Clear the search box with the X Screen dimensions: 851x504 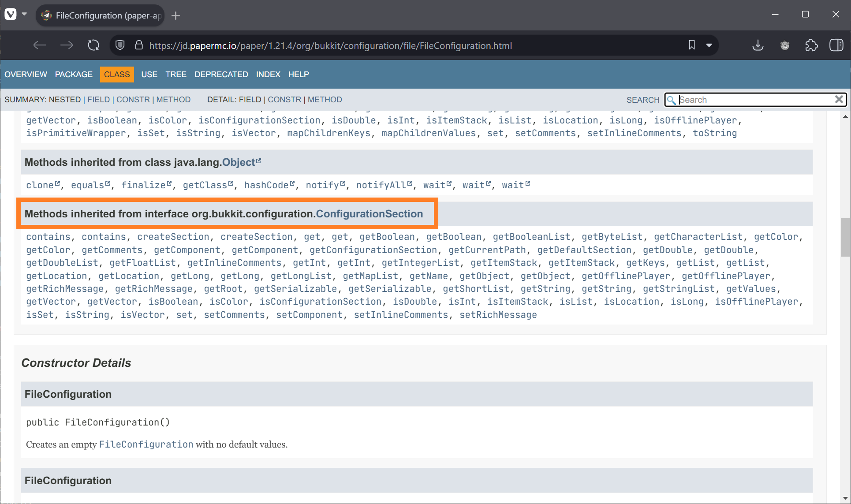(839, 99)
